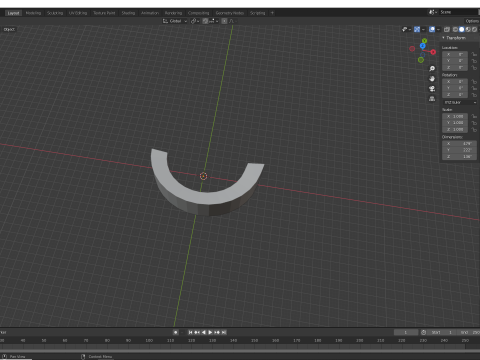Click the green Y axis gizmo handle
The width and height of the screenshot is (480, 360).
[424, 41]
